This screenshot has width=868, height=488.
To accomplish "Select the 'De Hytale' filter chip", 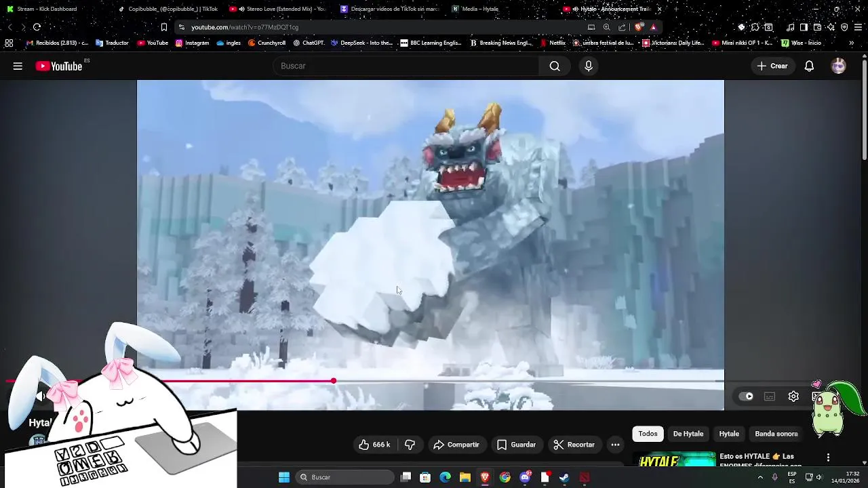I will click(688, 434).
